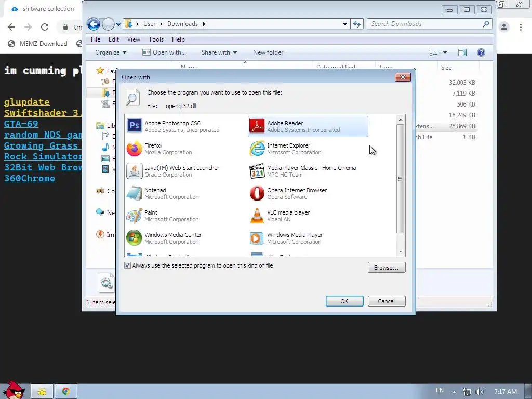Pick the Windows Media Center icon

135,238
